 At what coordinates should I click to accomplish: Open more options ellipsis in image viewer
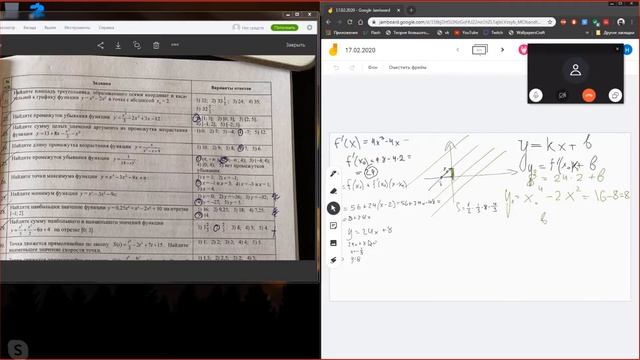pos(175,45)
